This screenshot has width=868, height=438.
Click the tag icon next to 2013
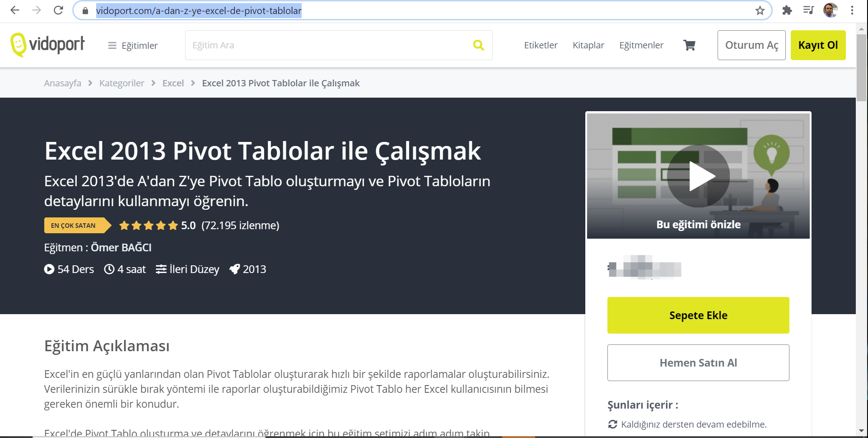coord(234,269)
